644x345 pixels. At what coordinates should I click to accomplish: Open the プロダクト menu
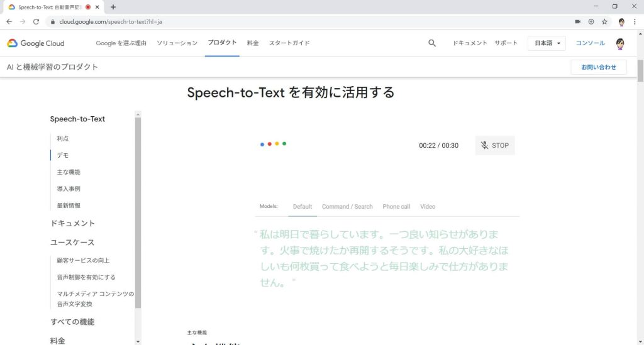pos(222,43)
